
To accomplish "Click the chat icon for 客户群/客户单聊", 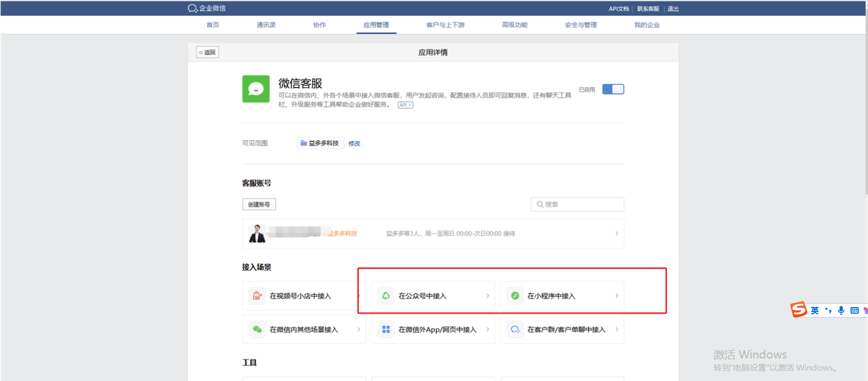I will click(x=515, y=330).
